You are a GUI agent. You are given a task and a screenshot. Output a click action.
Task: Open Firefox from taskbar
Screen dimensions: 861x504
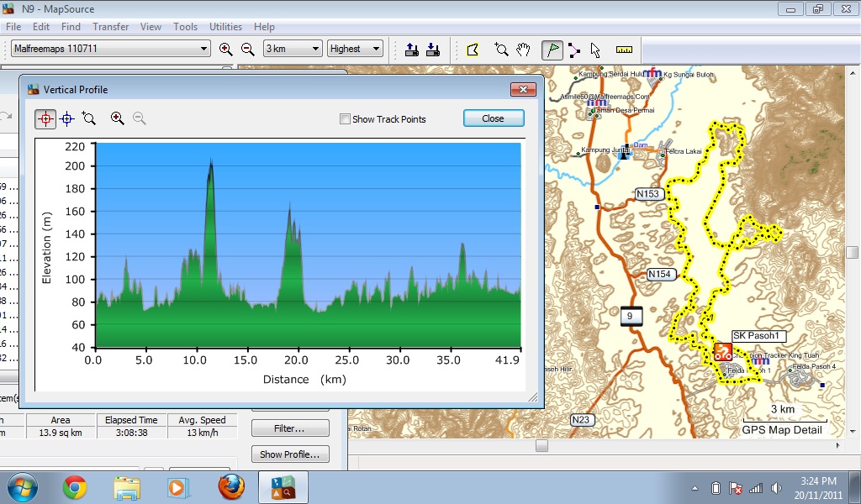point(231,487)
